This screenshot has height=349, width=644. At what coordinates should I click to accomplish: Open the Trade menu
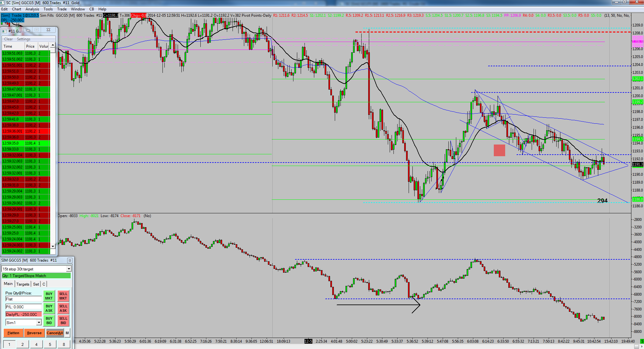[62, 9]
